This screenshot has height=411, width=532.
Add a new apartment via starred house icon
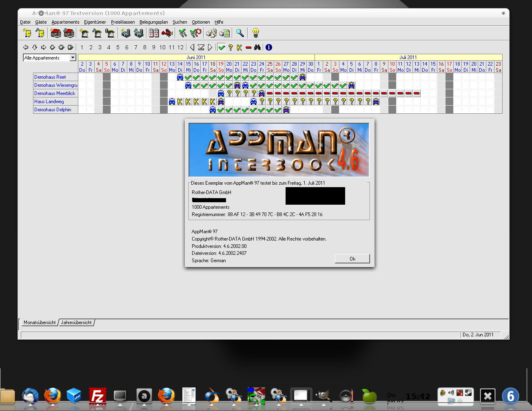[x=56, y=33]
